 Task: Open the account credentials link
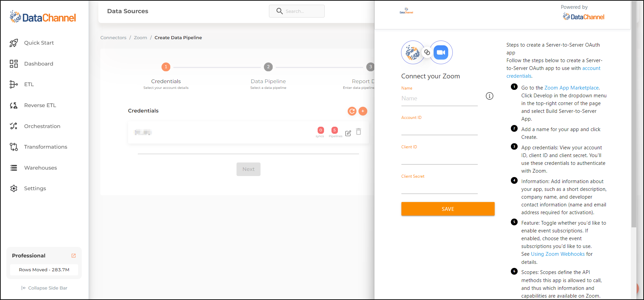(x=553, y=72)
